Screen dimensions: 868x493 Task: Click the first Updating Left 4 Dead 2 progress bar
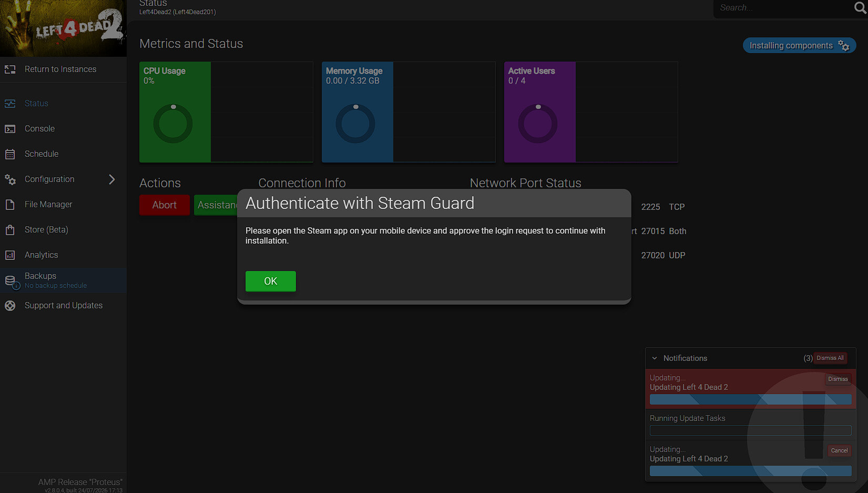click(750, 400)
